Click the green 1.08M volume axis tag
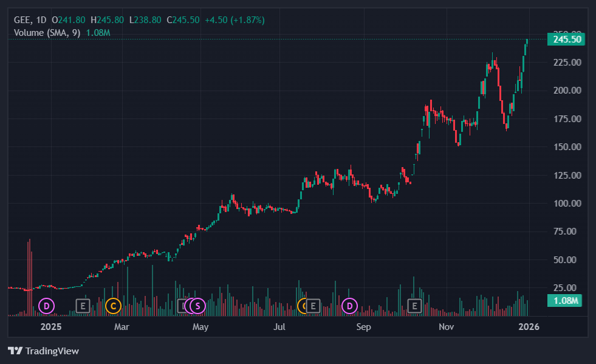Screen dimensions: 596x364 point(565,301)
